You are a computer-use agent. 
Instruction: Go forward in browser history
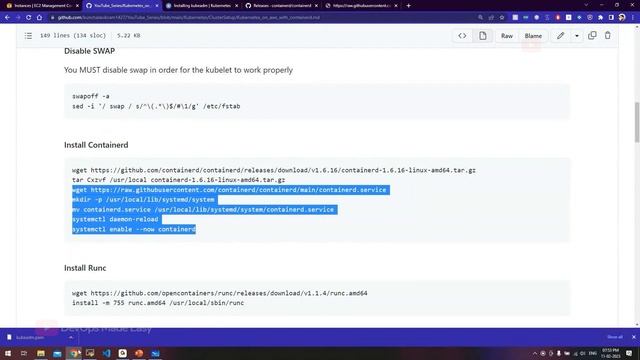point(18,18)
